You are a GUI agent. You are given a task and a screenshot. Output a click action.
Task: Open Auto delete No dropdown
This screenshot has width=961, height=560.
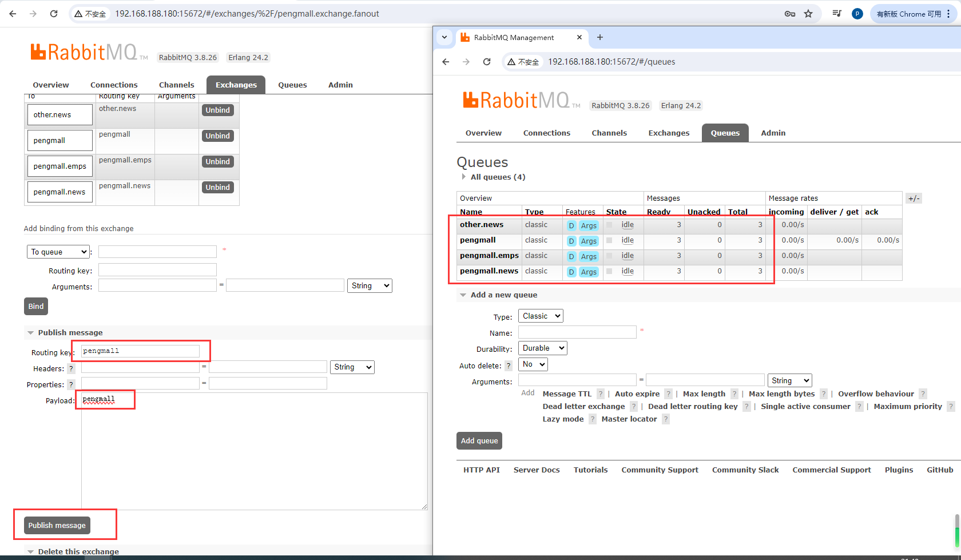533,364
